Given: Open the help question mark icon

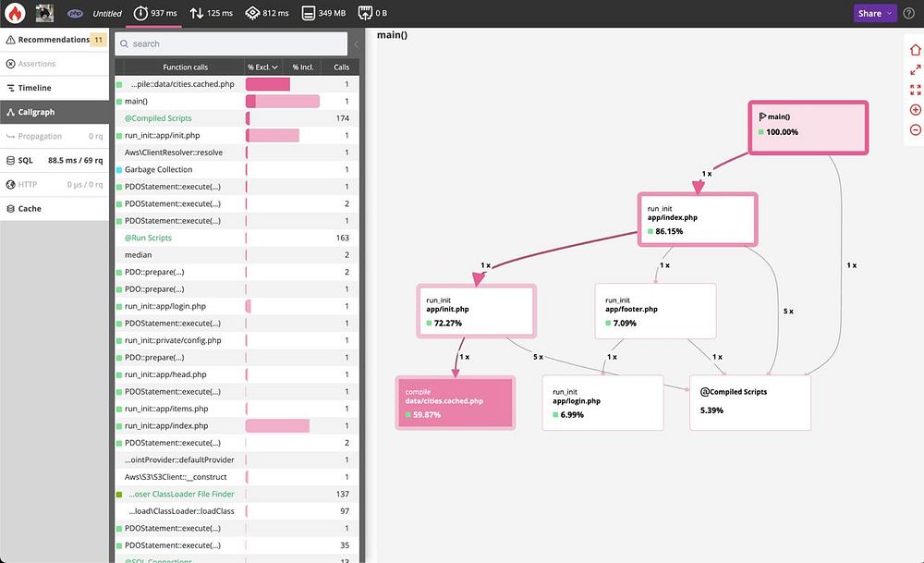Looking at the screenshot, I should (x=908, y=13).
